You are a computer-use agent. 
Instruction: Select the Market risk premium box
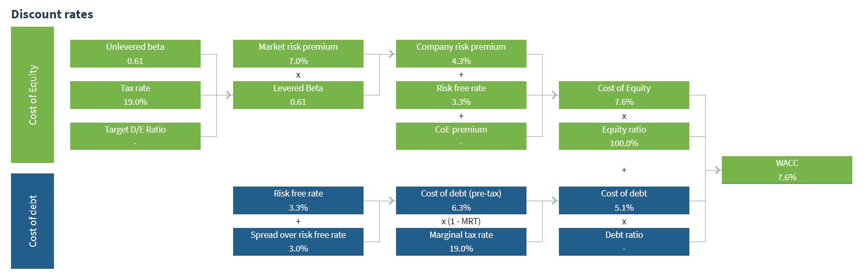tap(298, 53)
